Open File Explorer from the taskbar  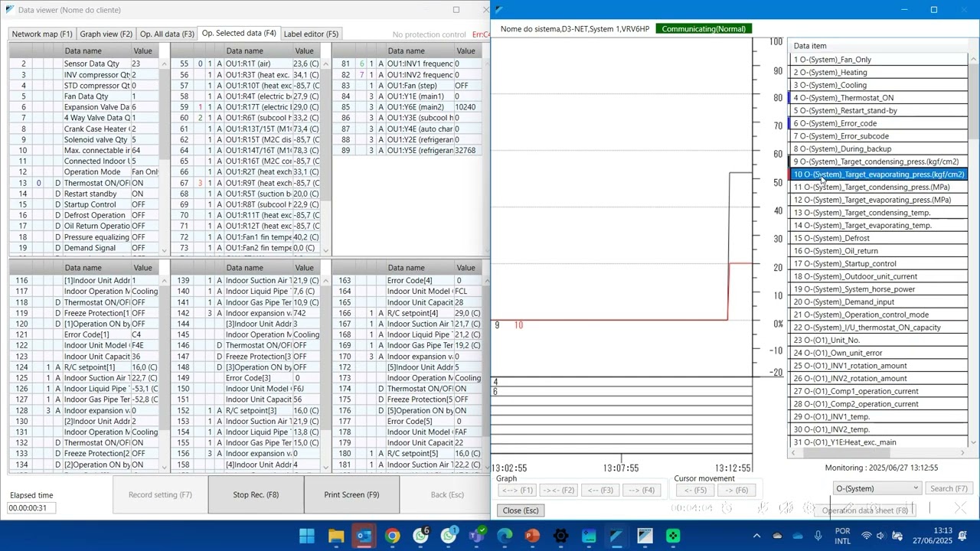335,536
